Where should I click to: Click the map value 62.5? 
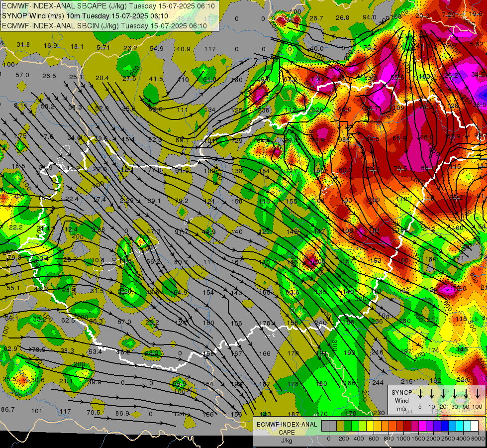(68, 321)
